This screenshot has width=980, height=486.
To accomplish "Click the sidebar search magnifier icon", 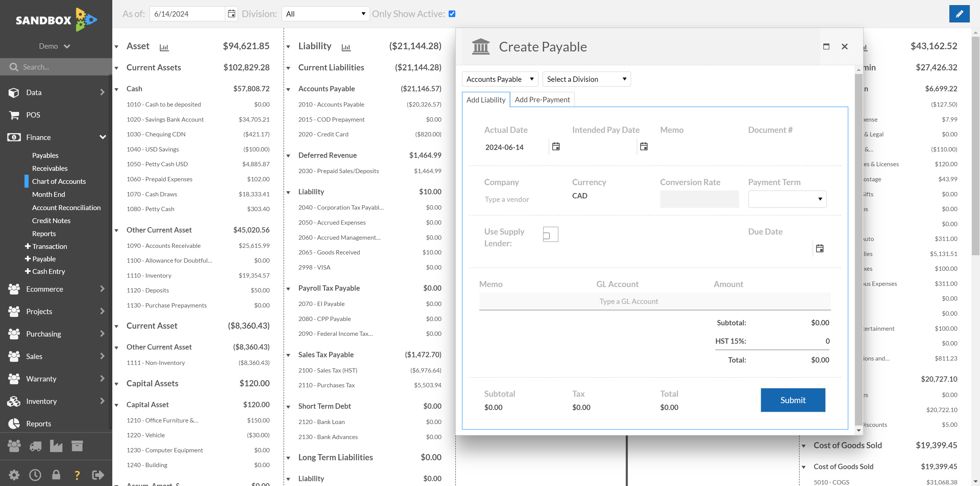I will point(14,67).
